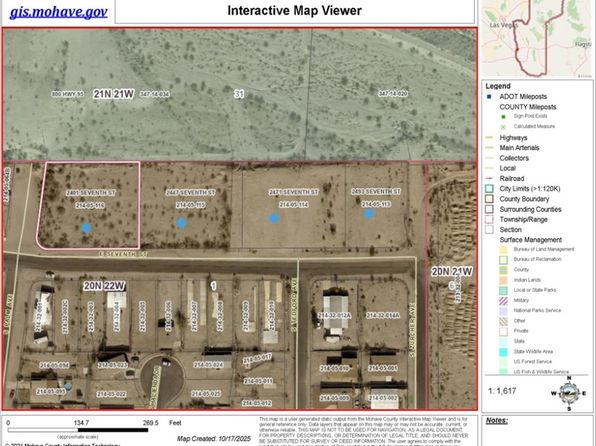Click the Las Vegas overview map thumbnail

click(x=537, y=38)
